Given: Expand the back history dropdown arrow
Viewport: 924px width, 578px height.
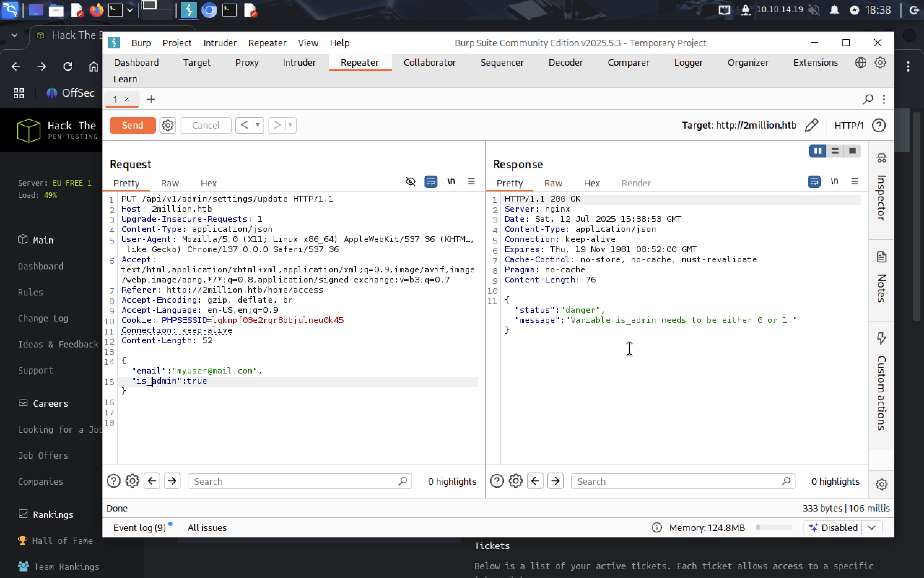Looking at the screenshot, I should (258, 125).
